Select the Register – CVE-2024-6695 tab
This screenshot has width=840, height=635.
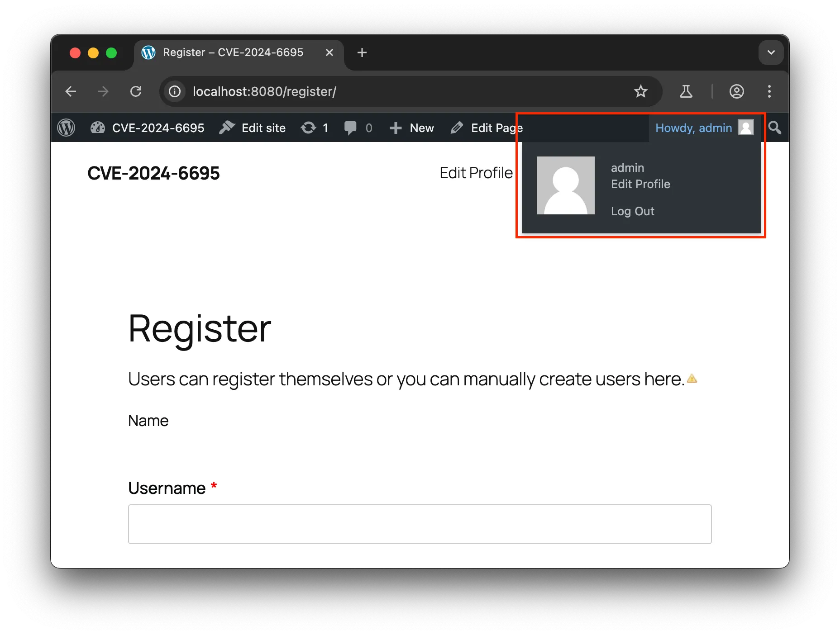coord(239,53)
